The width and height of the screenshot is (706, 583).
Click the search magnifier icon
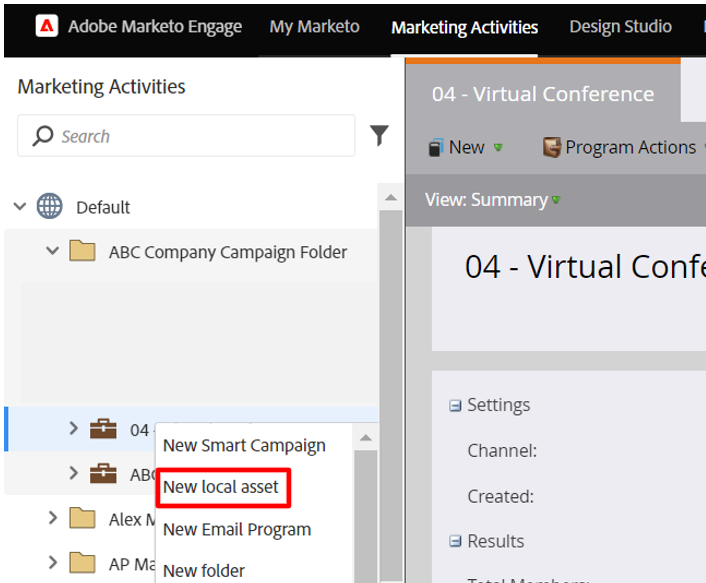(43, 136)
